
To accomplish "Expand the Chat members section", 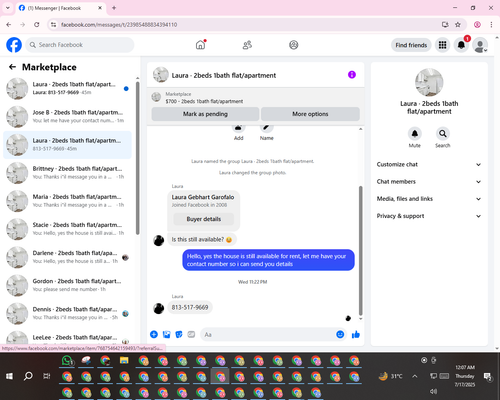I will pos(429,182).
